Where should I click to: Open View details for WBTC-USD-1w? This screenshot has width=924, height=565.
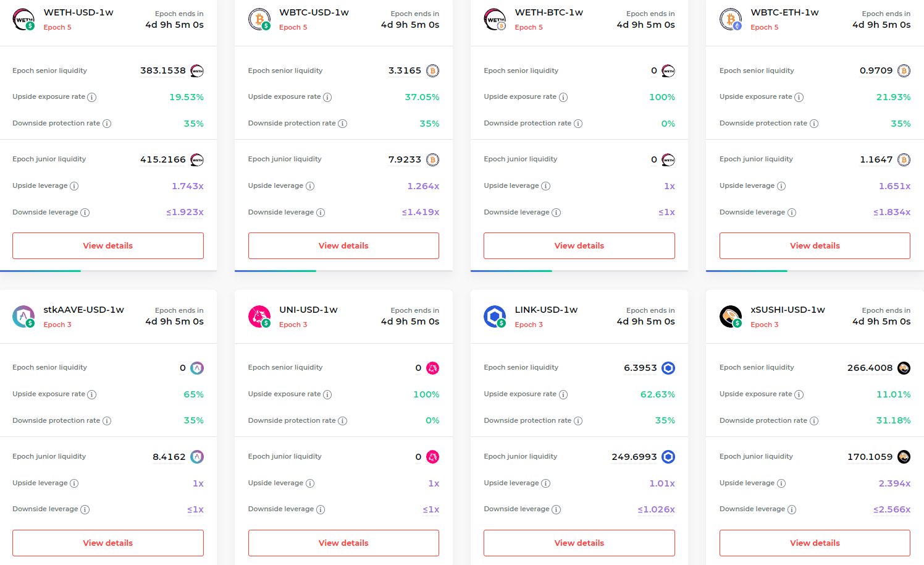[343, 245]
